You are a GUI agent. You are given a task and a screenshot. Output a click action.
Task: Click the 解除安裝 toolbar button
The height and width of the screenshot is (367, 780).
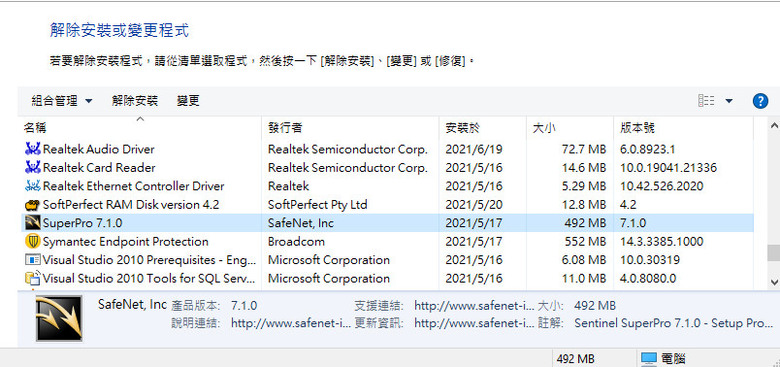point(135,101)
